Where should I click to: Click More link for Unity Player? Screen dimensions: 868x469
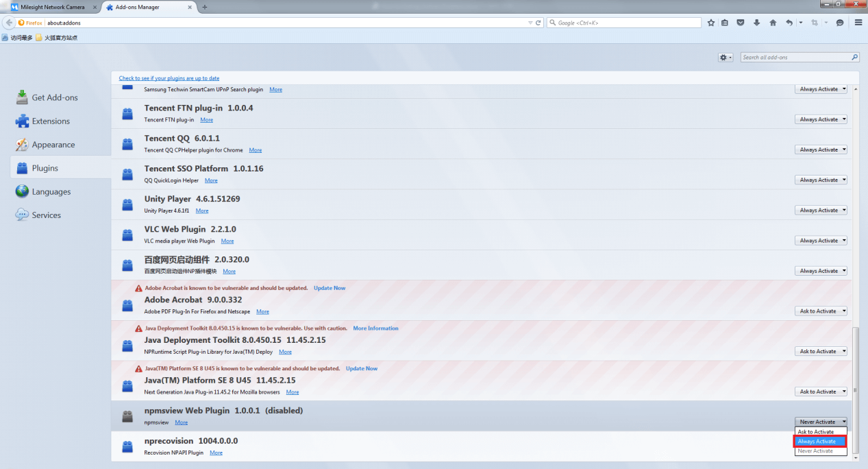tap(202, 211)
